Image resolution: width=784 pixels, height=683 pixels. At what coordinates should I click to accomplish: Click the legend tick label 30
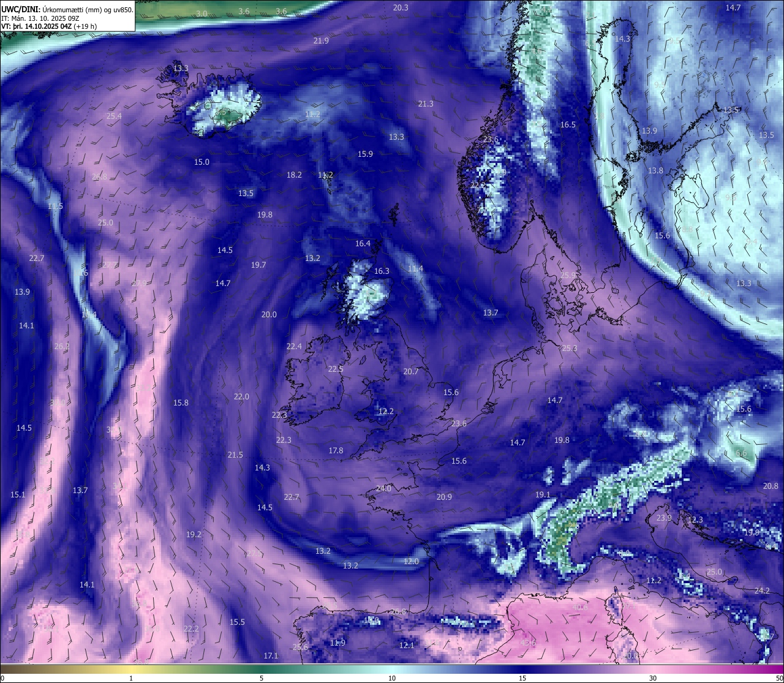[653, 678]
